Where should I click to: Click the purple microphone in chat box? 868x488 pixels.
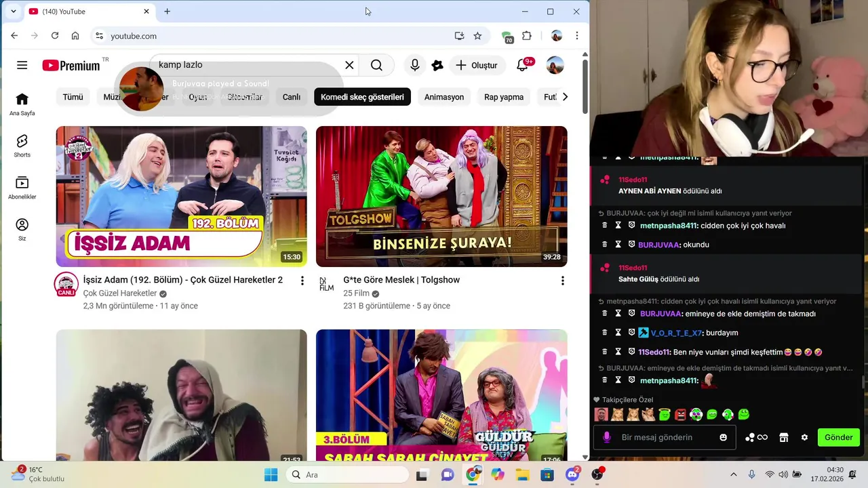606,437
